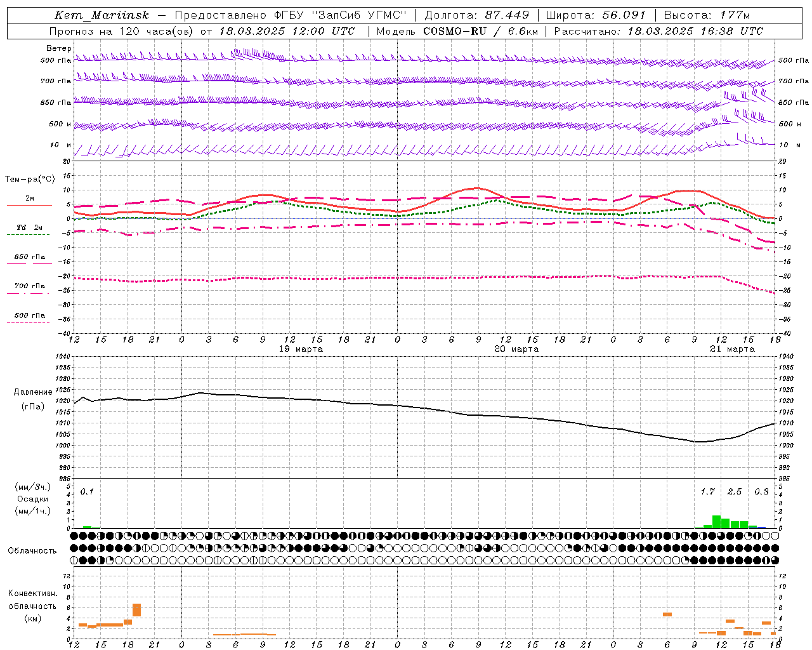Click the (мм/3ч.) precipitation unit label
Viewport: 812px width, 650px height.
click(x=33, y=487)
